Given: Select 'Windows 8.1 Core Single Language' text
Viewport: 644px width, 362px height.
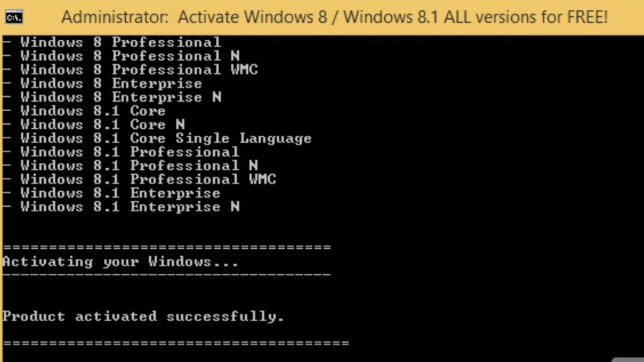Looking at the screenshot, I should click(x=166, y=138).
